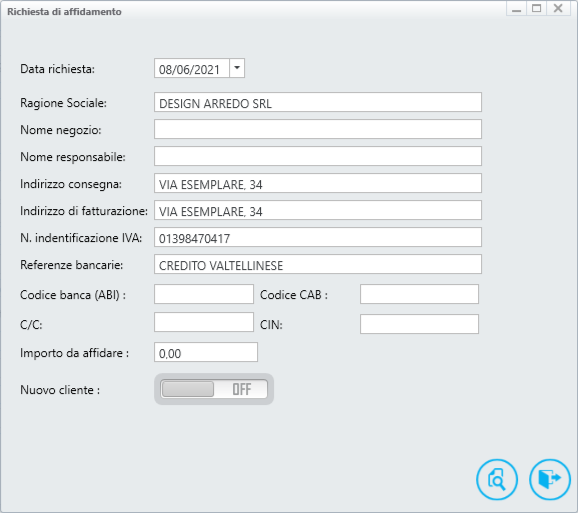Click the Referenze bancarie field
The width and height of the screenshot is (578, 513).
click(318, 264)
